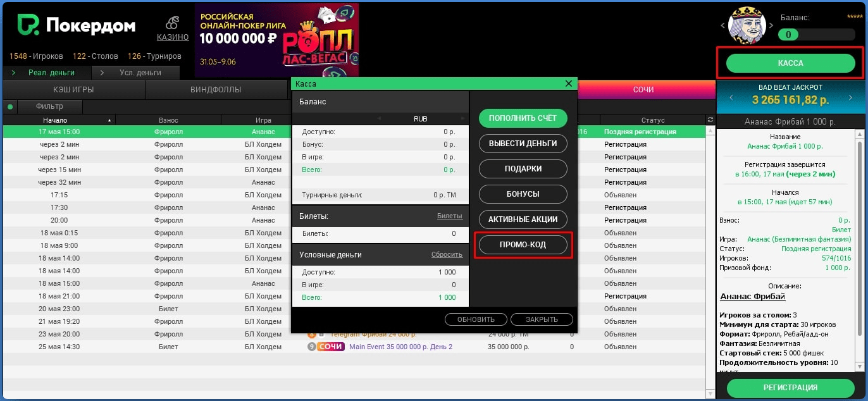The height and width of the screenshot is (401, 868).
Task: Click 122 - Столов counter
Action: click(96, 56)
